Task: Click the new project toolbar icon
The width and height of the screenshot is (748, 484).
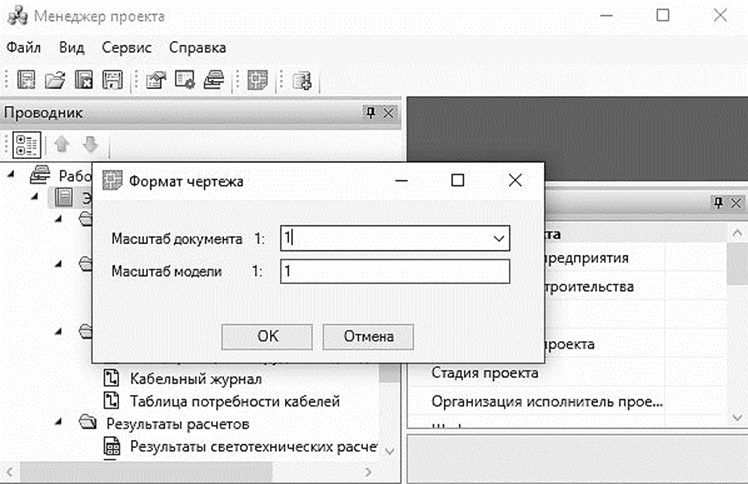Action: [27, 80]
